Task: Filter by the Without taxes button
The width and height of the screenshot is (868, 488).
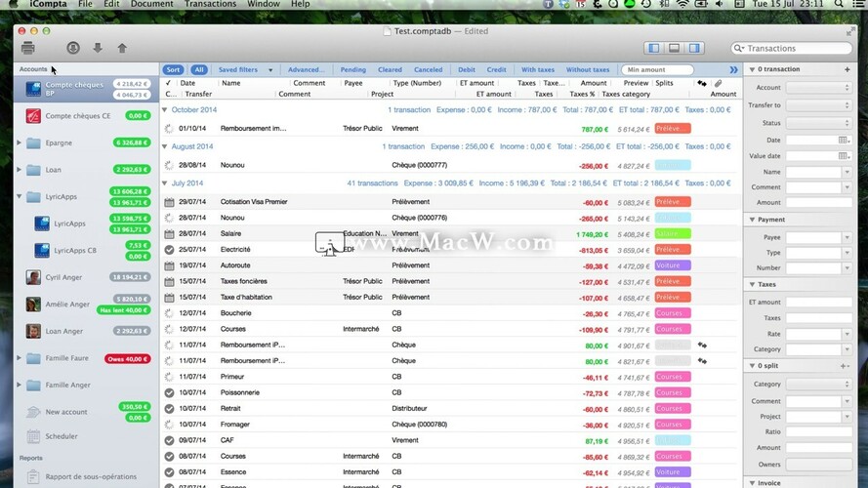Action: click(x=588, y=70)
